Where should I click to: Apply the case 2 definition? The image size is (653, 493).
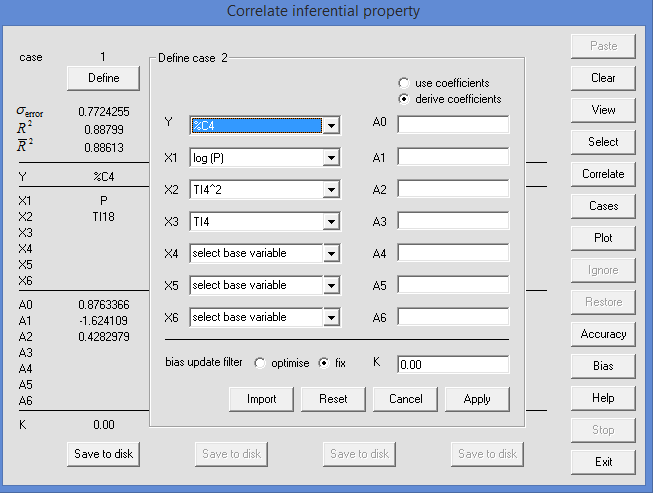point(477,399)
